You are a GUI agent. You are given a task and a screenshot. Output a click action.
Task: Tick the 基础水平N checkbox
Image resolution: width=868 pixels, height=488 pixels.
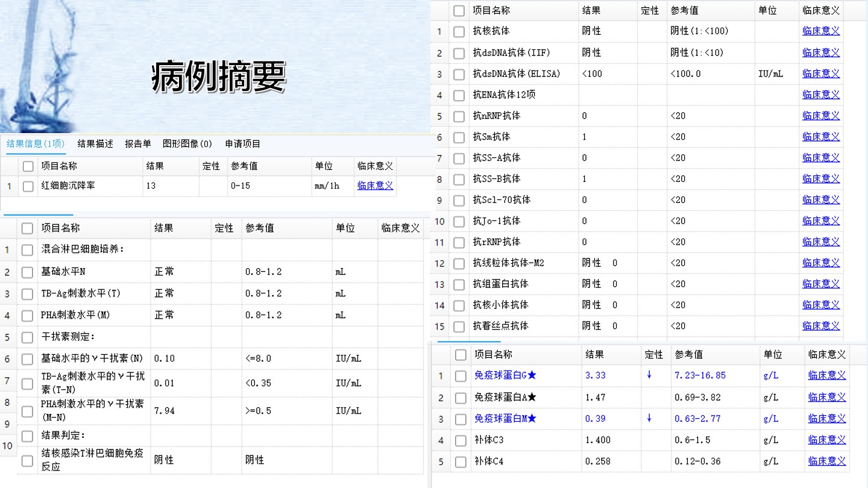[27, 272]
